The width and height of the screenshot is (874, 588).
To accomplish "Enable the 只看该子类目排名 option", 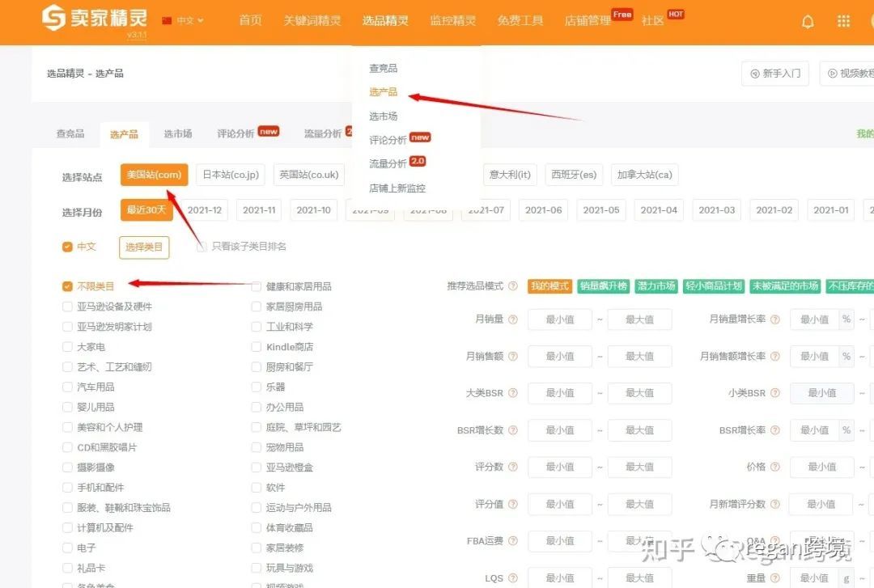I will 201,246.
